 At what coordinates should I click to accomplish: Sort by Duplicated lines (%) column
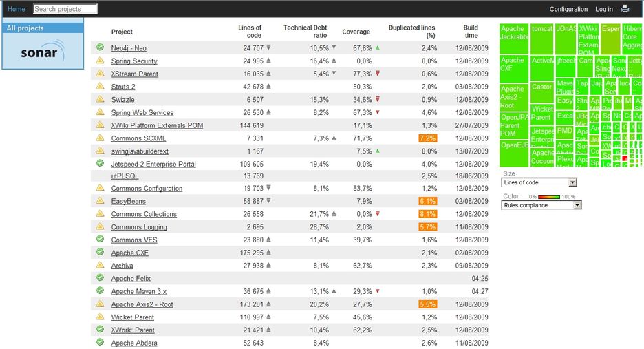pyautogui.click(x=412, y=31)
